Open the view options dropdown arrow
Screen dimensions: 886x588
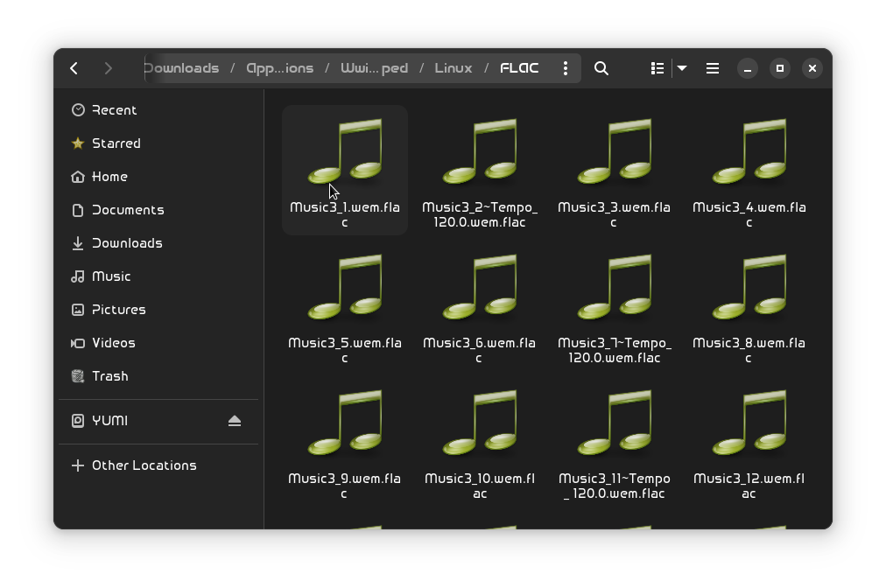point(681,67)
